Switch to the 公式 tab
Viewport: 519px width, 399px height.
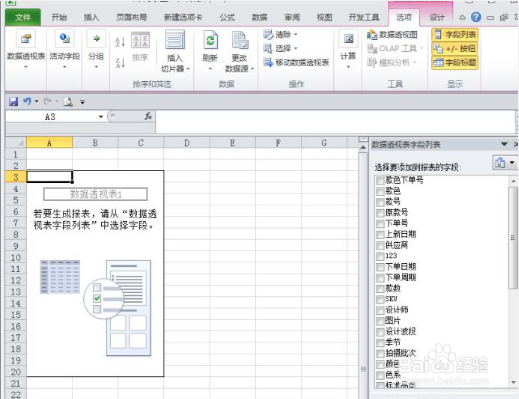[227, 17]
